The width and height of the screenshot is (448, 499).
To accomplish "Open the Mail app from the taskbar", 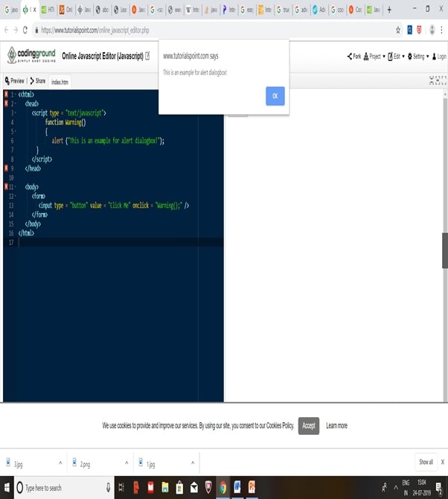I will tap(194, 487).
